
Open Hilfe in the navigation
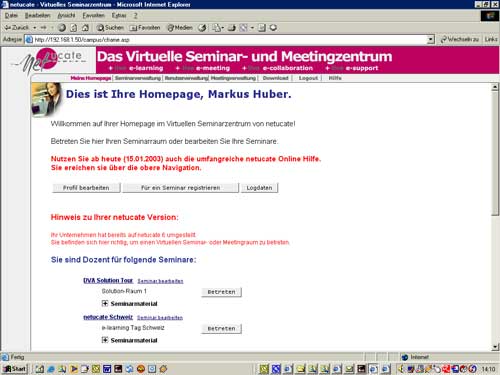pos(335,78)
